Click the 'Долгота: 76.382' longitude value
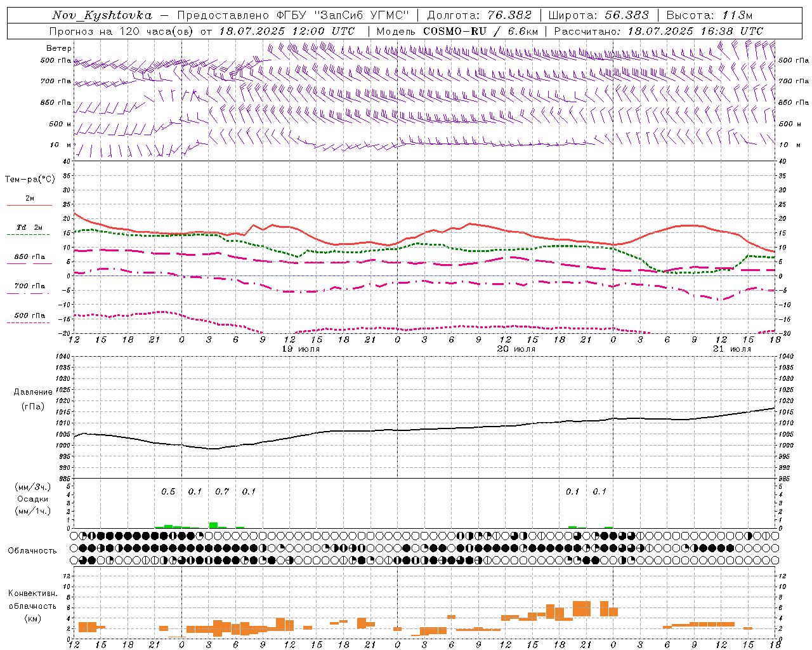812x650 pixels. 480,15
